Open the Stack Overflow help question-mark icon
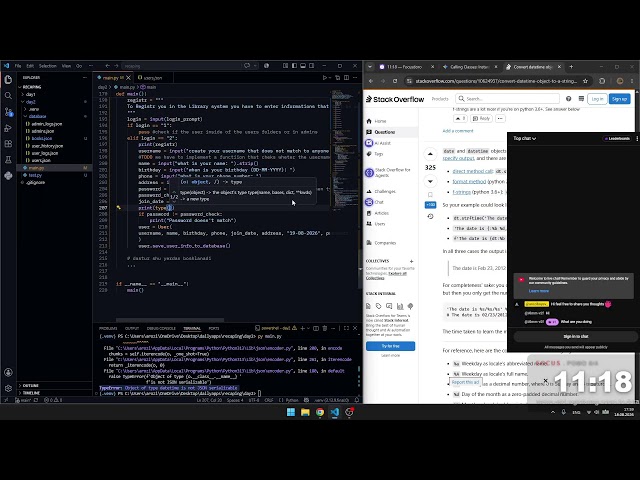 (569, 99)
